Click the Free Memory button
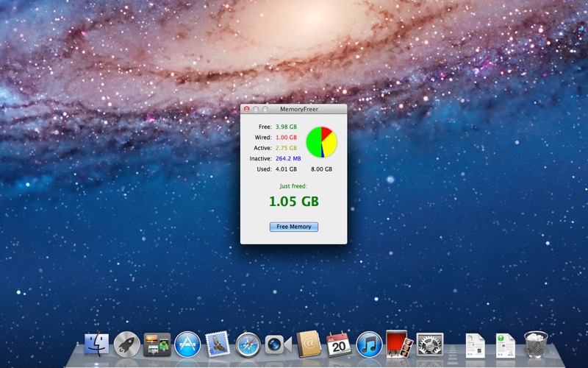 point(293,227)
